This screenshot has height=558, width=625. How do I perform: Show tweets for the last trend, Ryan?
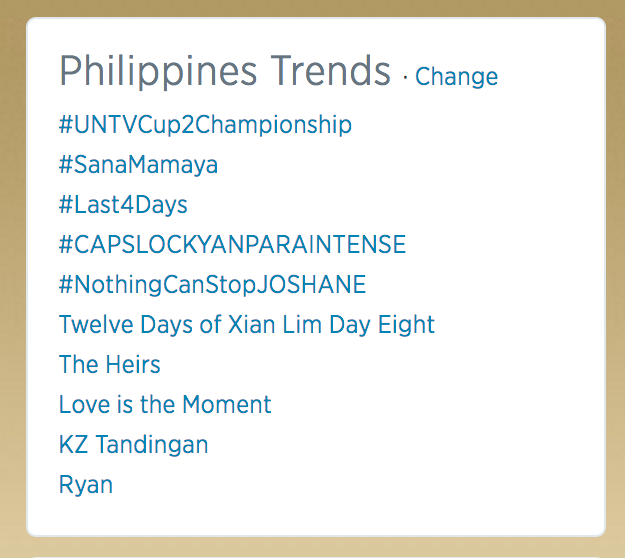[x=86, y=485]
